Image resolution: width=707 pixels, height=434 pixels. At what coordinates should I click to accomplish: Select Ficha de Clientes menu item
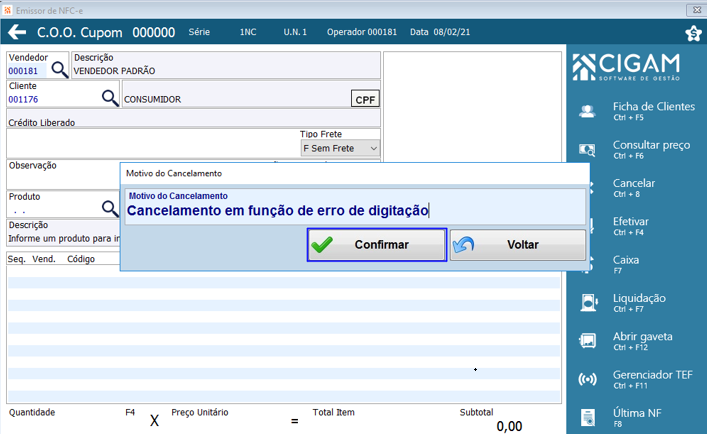(x=654, y=111)
